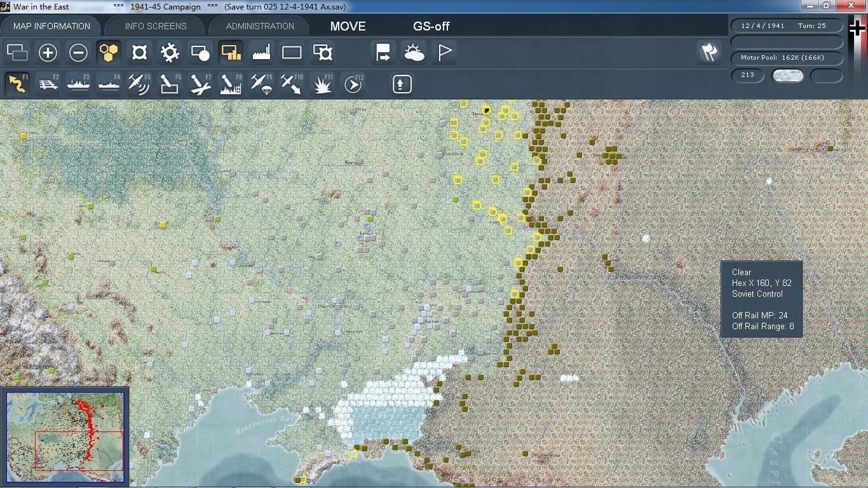Click the Motor Pool 162K (166K) field
Viewport: 868px width, 488px height.
[787, 58]
